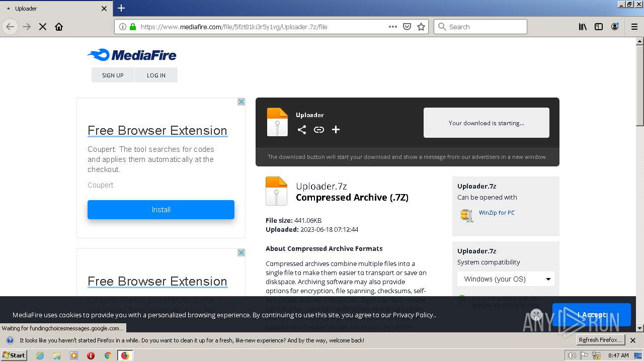644x362 pixels.
Task: Stop page loading with X button
Action: [x=43, y=27]
